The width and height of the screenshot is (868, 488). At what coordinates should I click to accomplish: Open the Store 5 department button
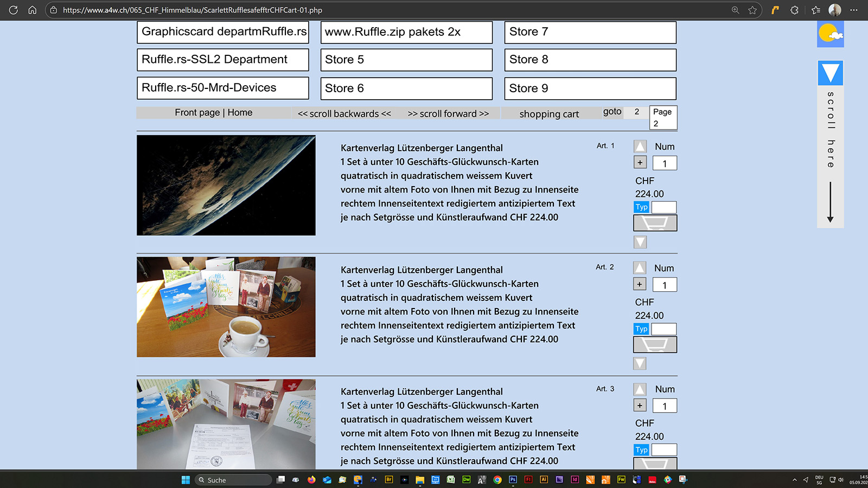point(406,60)
